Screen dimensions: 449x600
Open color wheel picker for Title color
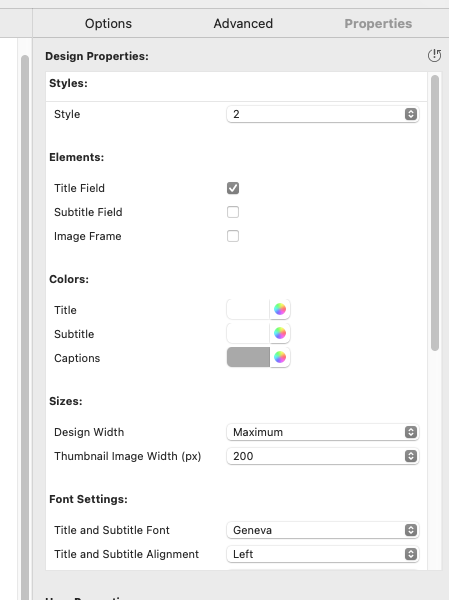(280, 309)
